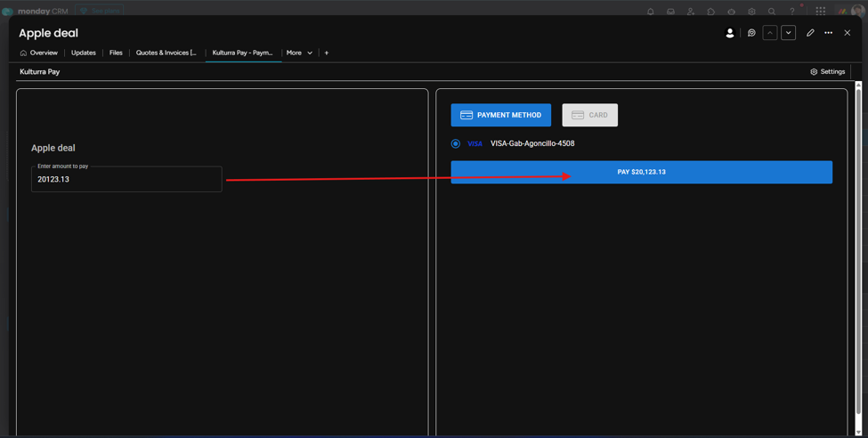This screenshot has width=868, height=438.
Task: Open Kulturra Pay Settings gear
Action: tap(828, 71)
